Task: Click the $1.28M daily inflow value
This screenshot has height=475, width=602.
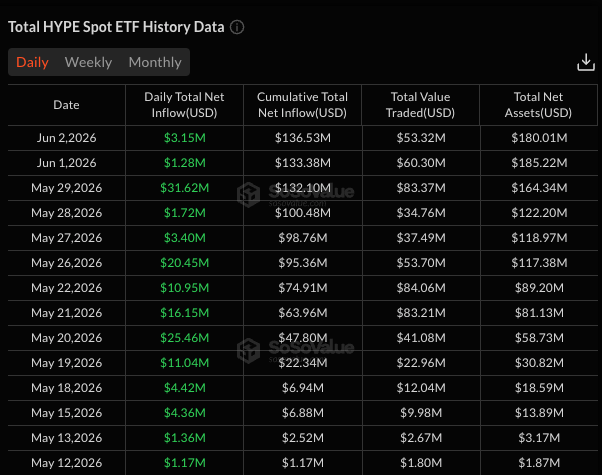Action: (x=185, y=163)
